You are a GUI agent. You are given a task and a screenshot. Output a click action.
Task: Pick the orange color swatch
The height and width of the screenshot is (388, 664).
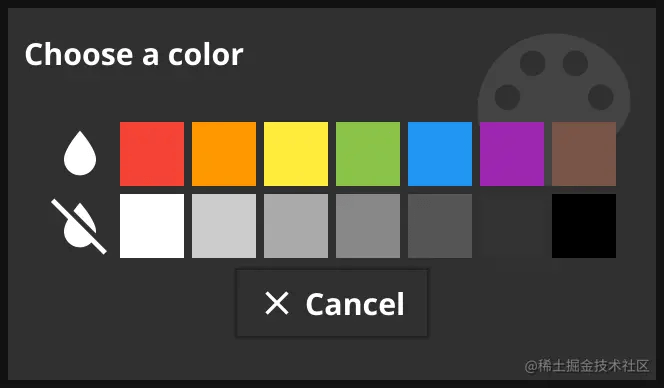pyautogui.click(x=224, y=154)
